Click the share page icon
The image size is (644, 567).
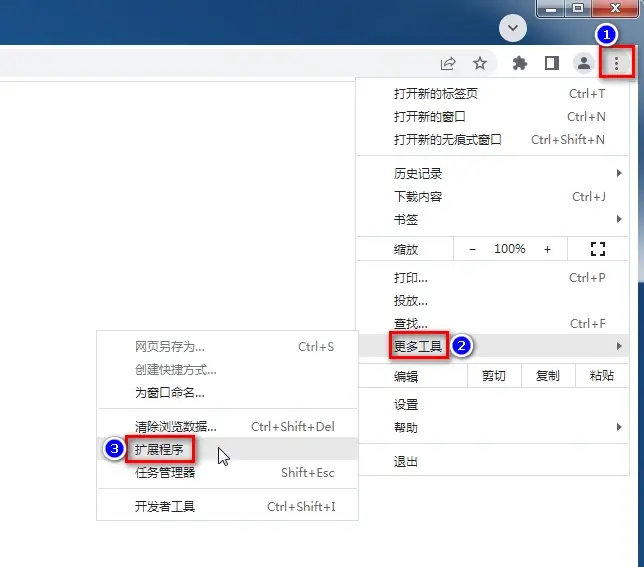click(x=448, y=64)
